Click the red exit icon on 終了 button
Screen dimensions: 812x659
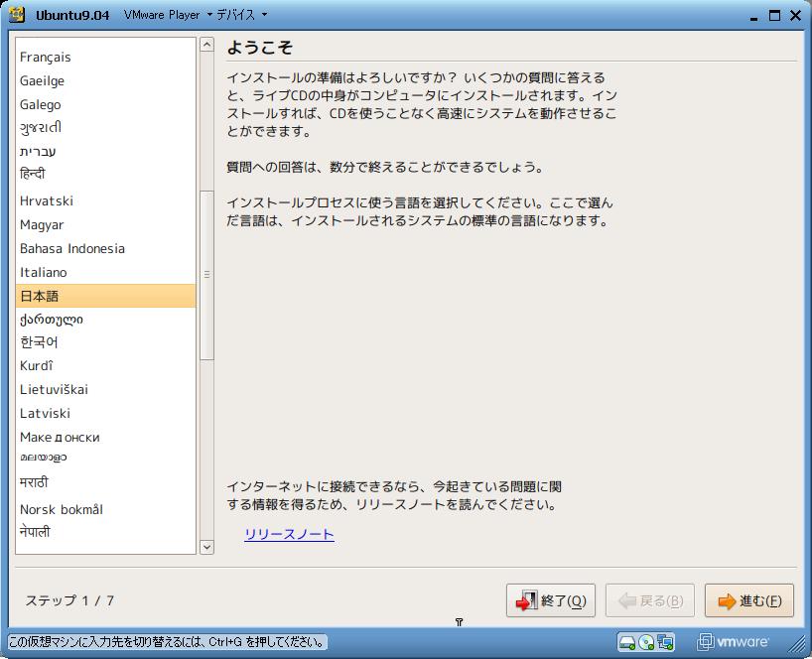[527, 600]
